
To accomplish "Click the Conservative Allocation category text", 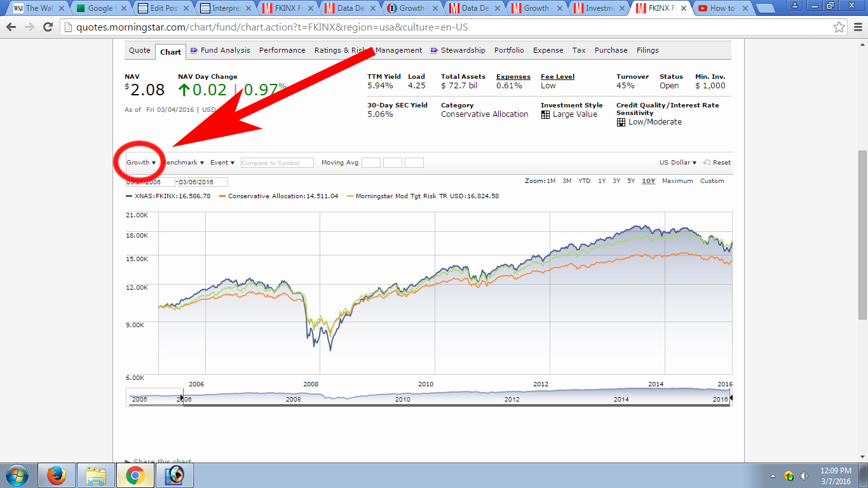I will (x=485, y=114).
